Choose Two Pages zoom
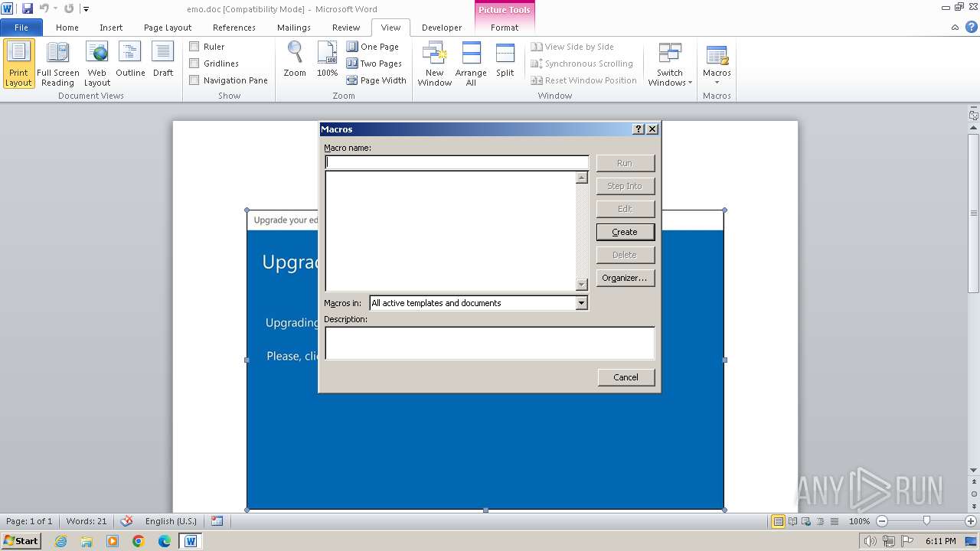980x551 pixels. click(374, 64)
